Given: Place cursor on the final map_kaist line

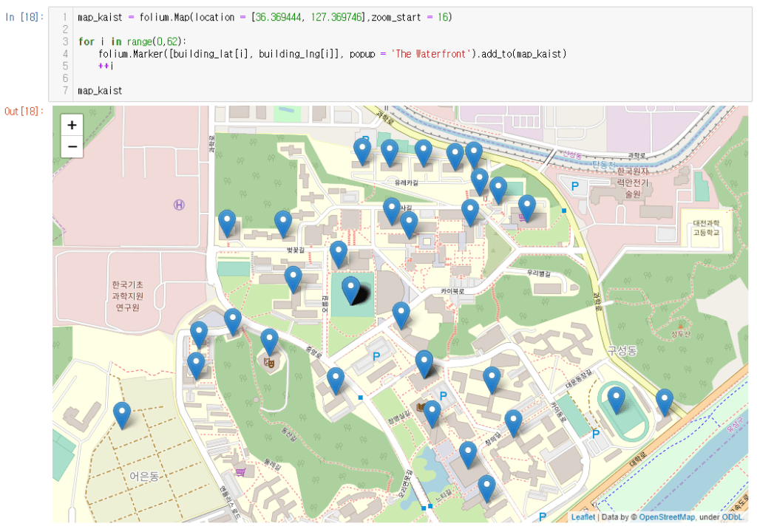Looking at the screenshot, I should coord(100,90).
